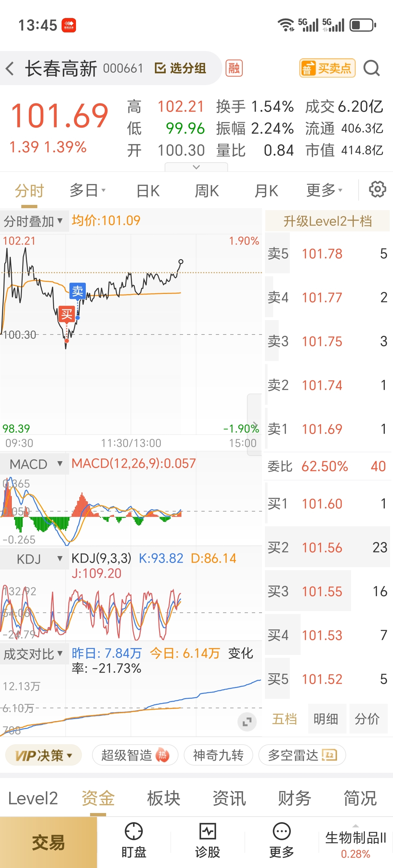Tap the current price circle marker on chart
This screenshot has height=868, width=393.
(x=181, y=262)
